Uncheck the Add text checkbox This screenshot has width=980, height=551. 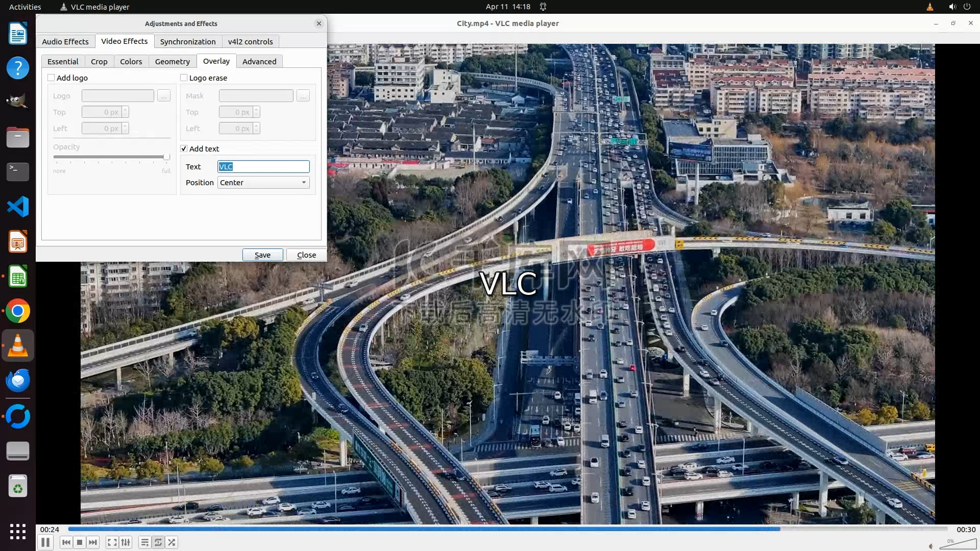coord(184,148)
